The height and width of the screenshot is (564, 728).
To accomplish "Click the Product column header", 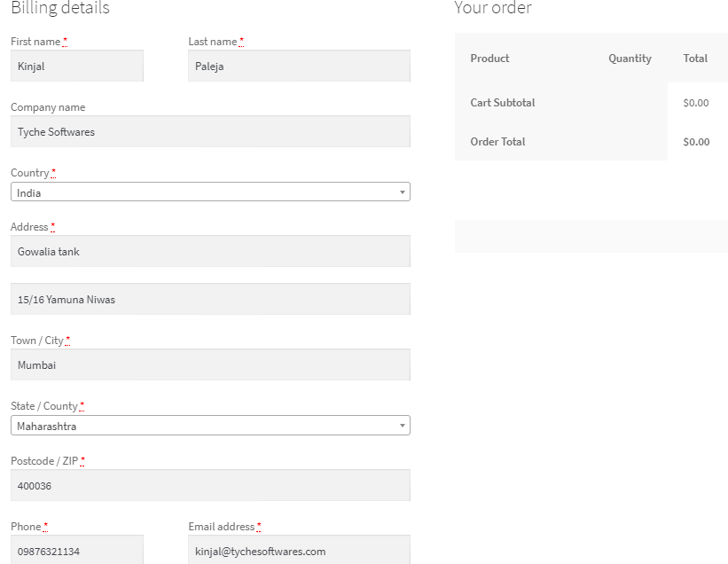I will (x=489, y=59).
